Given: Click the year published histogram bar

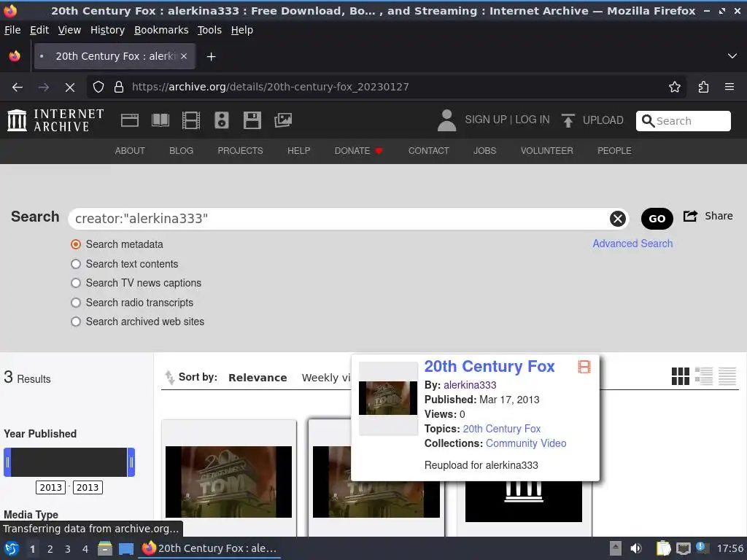Looking at the screenshot, I should coord(69,462).
